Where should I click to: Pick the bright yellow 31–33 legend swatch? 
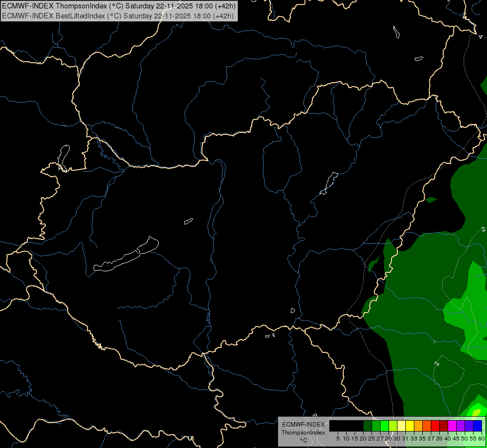pyautogui.click(x=410, y=426)
